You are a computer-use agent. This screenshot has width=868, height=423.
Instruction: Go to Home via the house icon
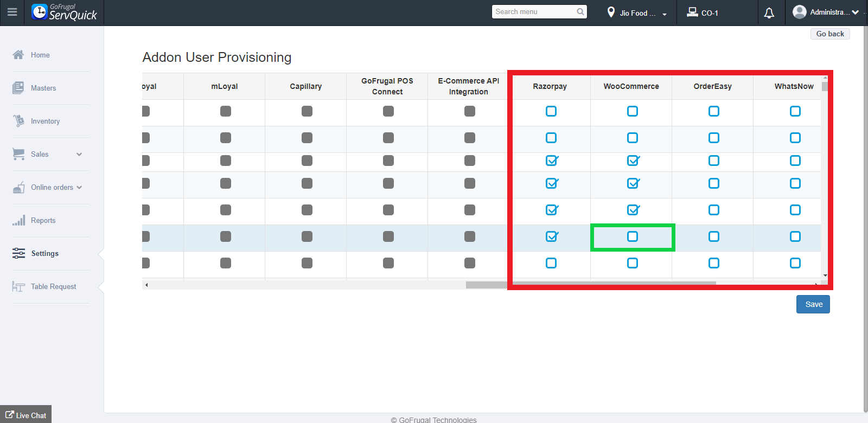[x=18, y=55]
